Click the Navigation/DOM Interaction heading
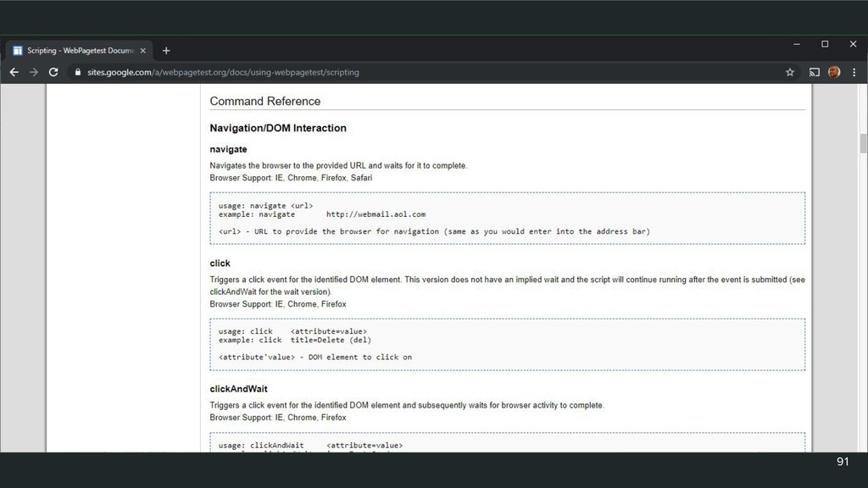 (x=278, y=129)
